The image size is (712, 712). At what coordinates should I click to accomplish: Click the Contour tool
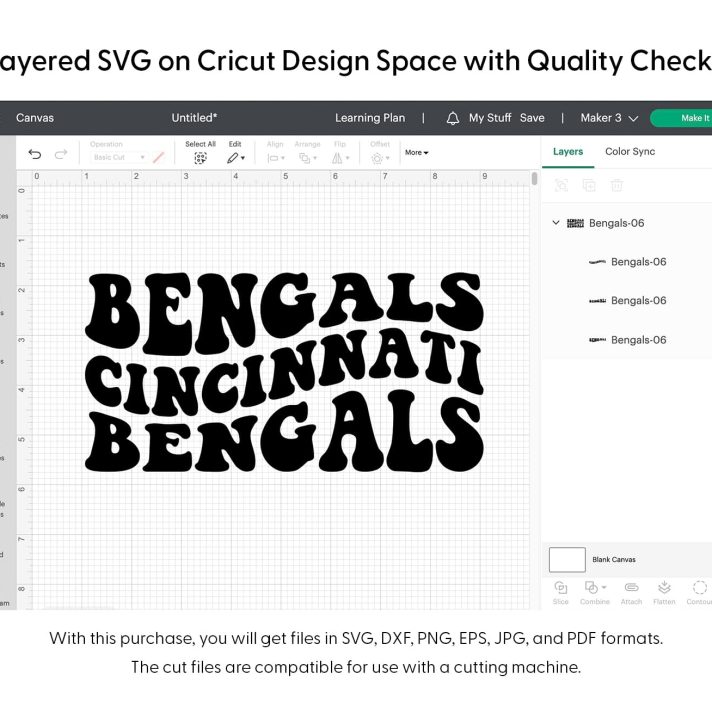pyautogui.click(x=699, y=592)
